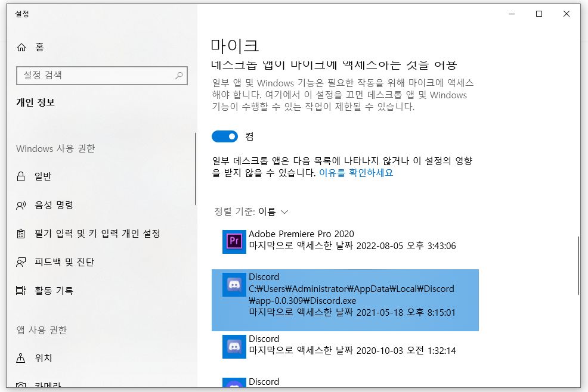Click the 필기 입력 및 키 입력 icon
The image size is (588, 392).
coord(21,233)
